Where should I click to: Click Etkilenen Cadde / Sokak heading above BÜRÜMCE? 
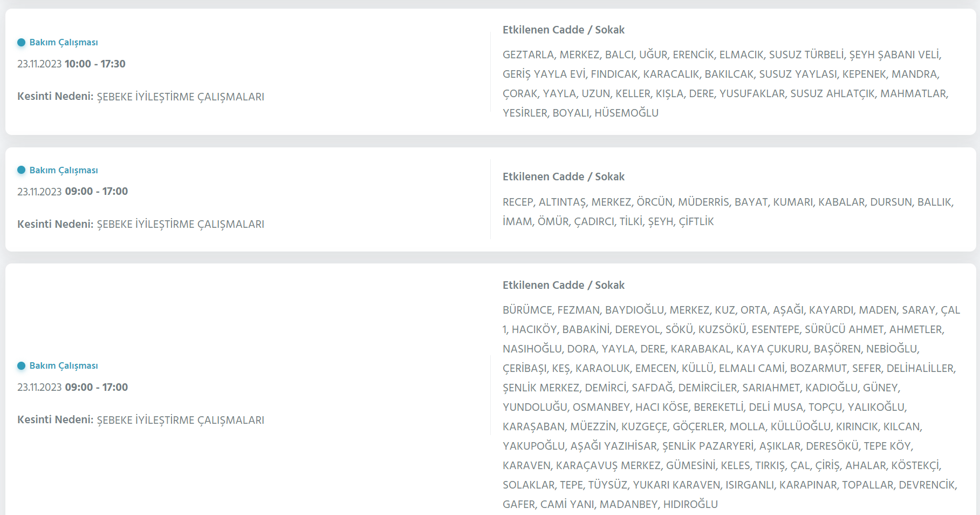564,285
